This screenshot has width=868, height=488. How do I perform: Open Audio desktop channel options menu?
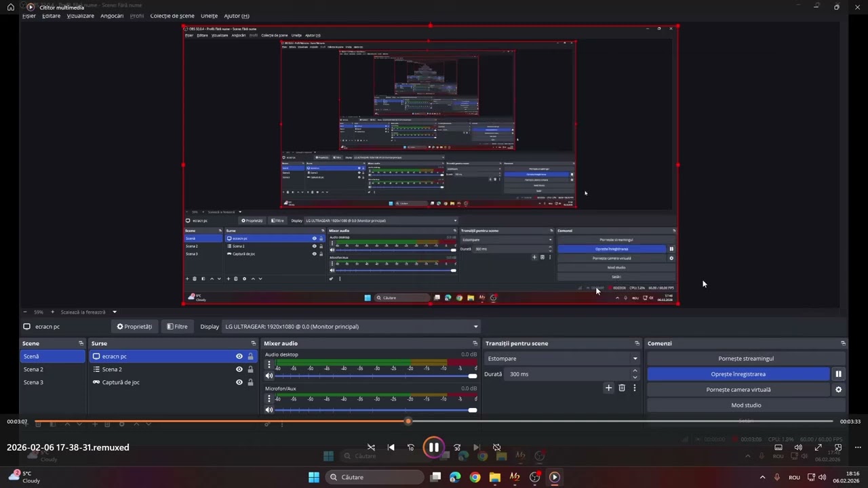click(x=269, y=364)
